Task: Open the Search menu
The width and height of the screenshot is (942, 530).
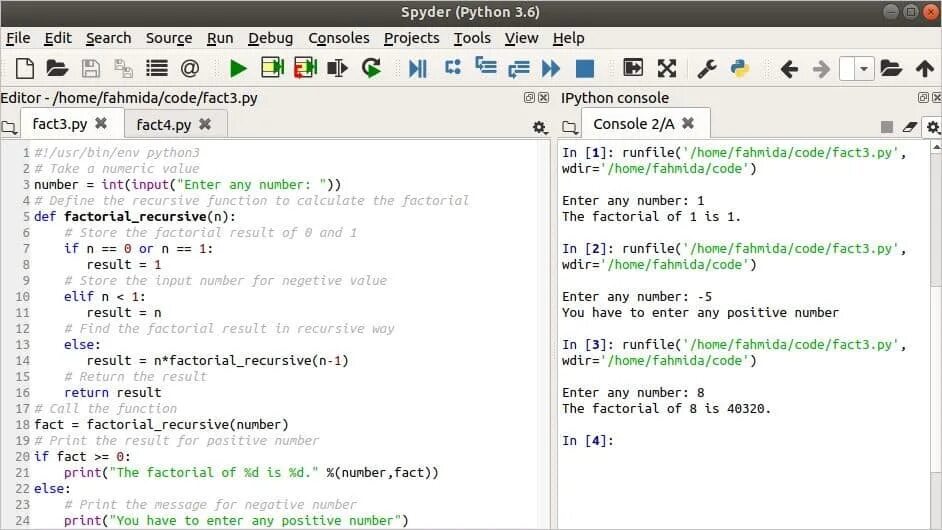Action: [108, 38]
